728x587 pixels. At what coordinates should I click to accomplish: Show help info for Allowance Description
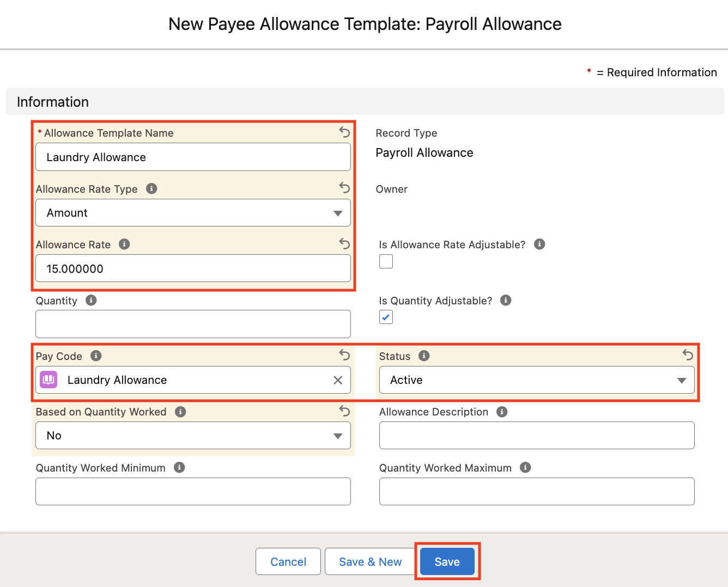[502, 412]
